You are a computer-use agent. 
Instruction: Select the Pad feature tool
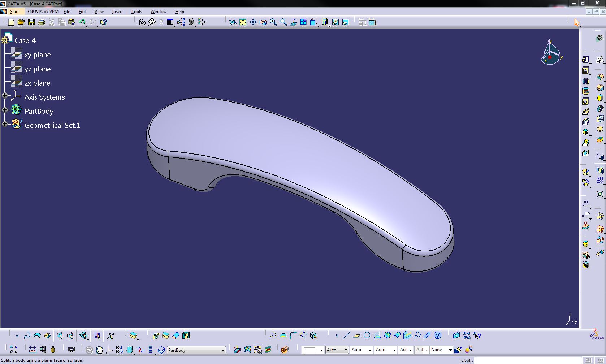click(586, 60)
